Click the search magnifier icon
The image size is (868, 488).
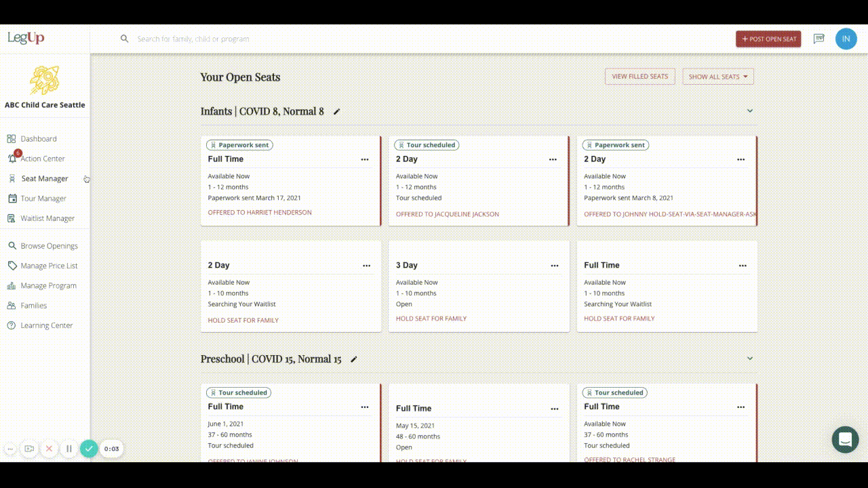click(125, 39)
